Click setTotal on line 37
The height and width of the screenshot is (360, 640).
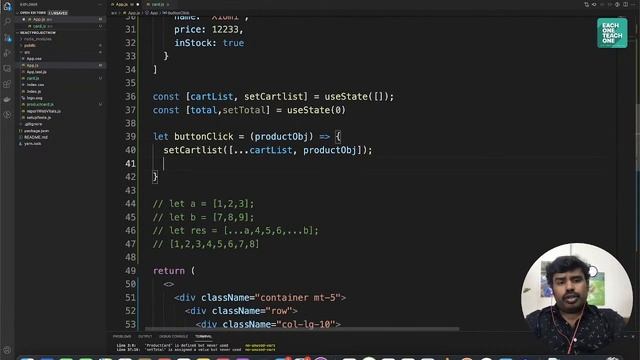point(243,110)
